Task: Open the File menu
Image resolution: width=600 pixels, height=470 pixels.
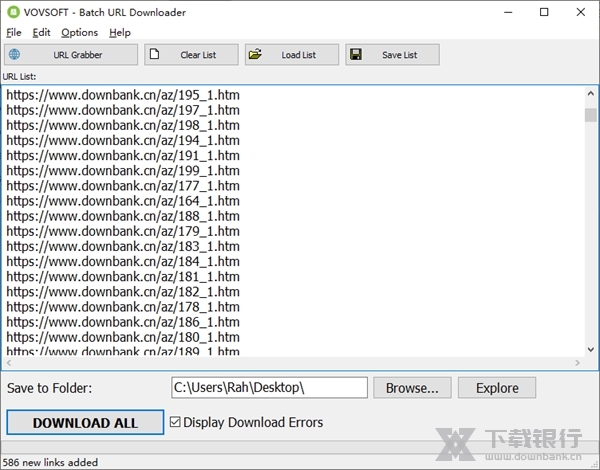Action: [x=14, y=33]
